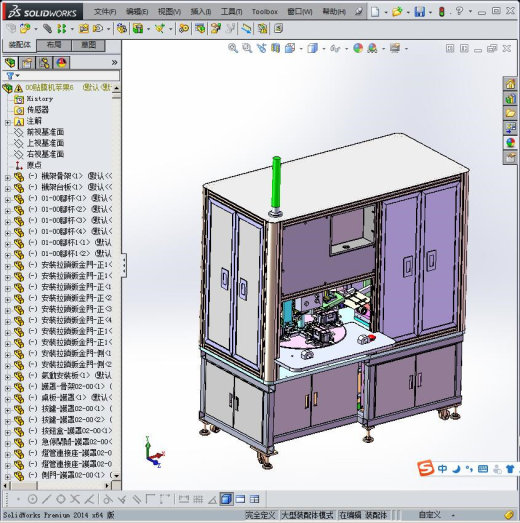Switch to the 装配体 tab
This screenshot has width=520, height=523.
point(19,45)
